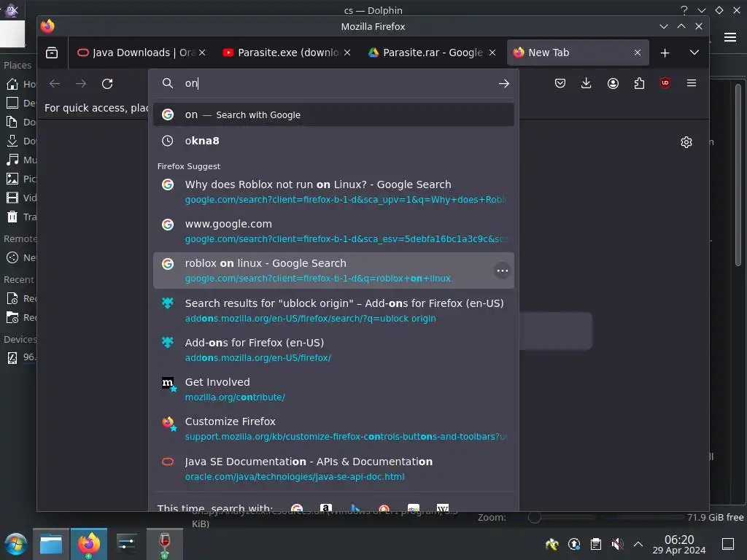Viewport: 747px width, 560px height.
Task: Expand the list all tabs chevron
Action: pos(694,52)
